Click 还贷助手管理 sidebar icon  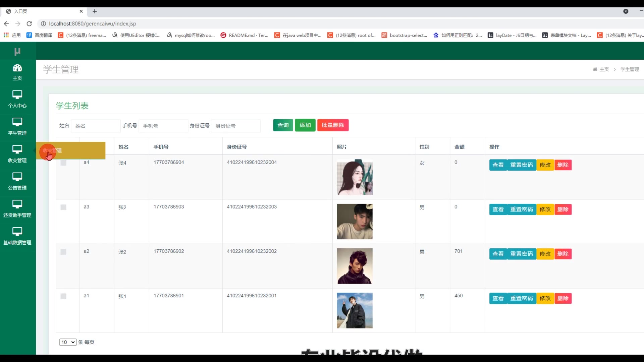coord(17,204)
